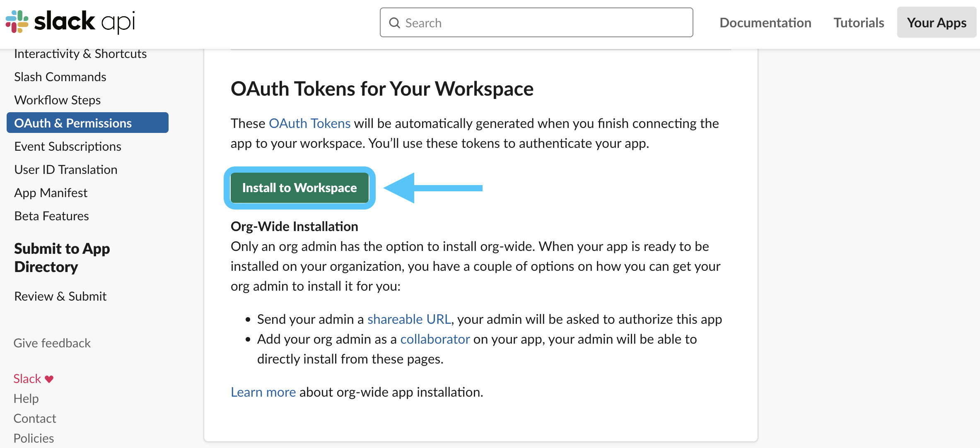Viewport: 980px width, 448px height.
Task: Open the collaborator link
Action: point(434,339)
